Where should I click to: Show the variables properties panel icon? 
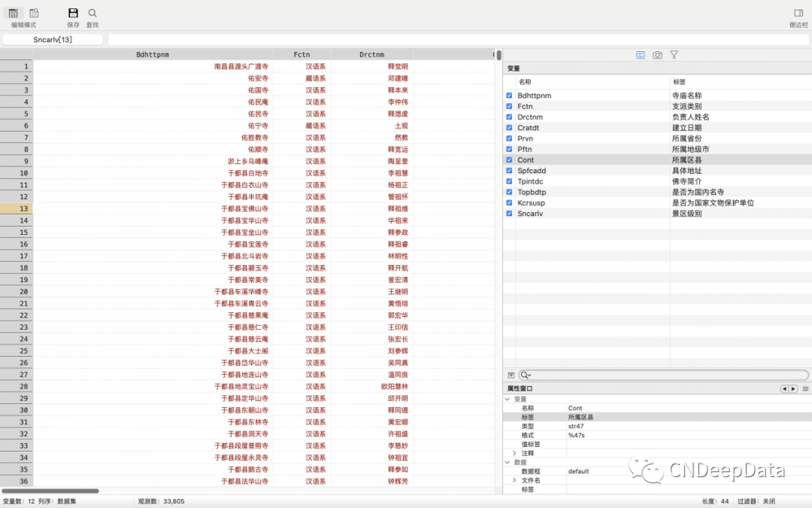(641, 55)
